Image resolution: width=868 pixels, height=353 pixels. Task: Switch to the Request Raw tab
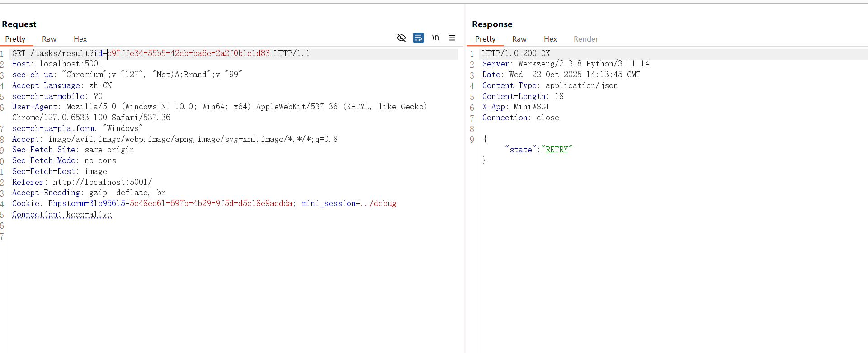49,39
